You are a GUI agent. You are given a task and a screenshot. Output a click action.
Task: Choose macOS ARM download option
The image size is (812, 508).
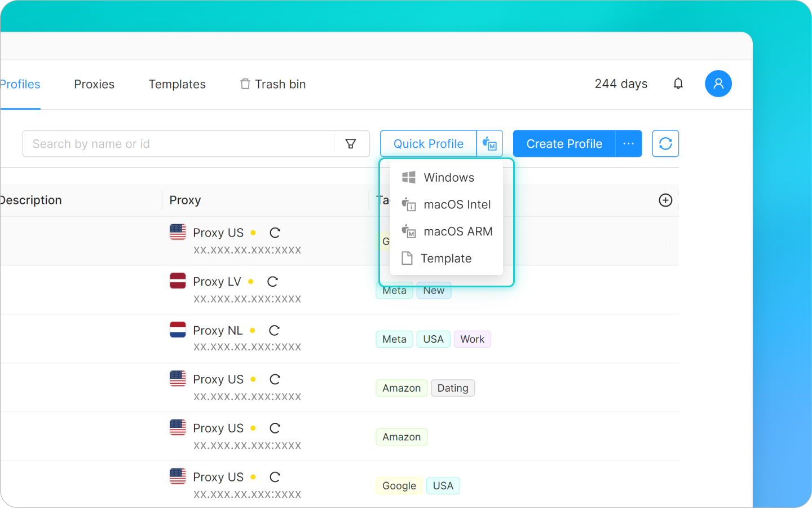[x=458, y=231]
